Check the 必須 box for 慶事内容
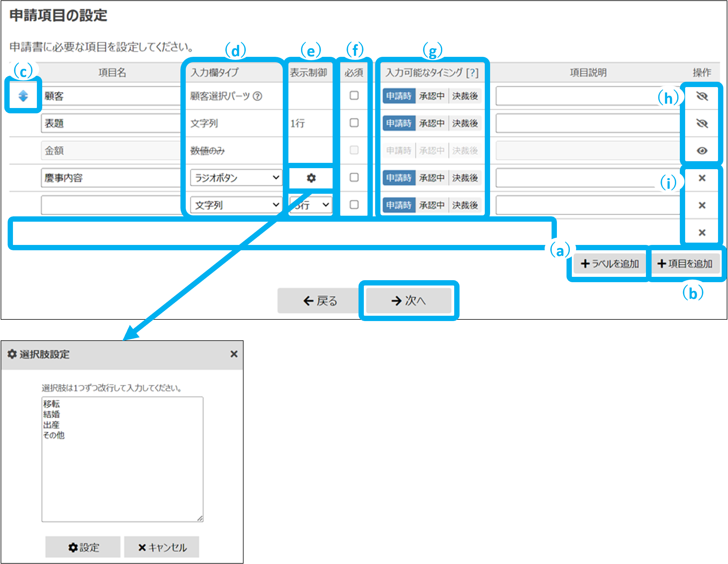 [354, 178]
